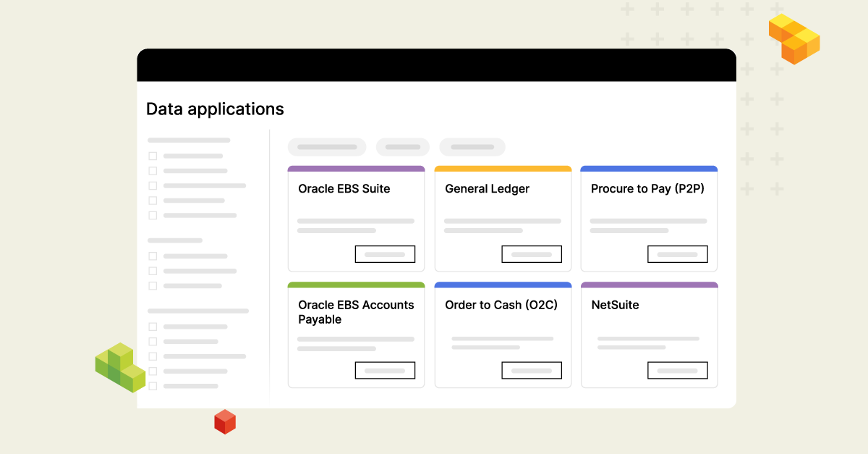Open the General Ledger card title
The height and width of the screenshot is (454, 868).
point(487,189)
